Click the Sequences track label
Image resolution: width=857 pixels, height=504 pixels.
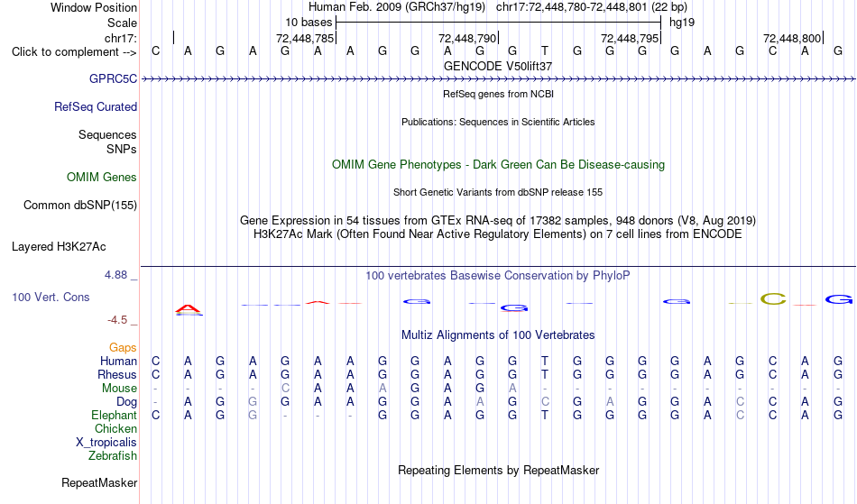tap(107, 135)
